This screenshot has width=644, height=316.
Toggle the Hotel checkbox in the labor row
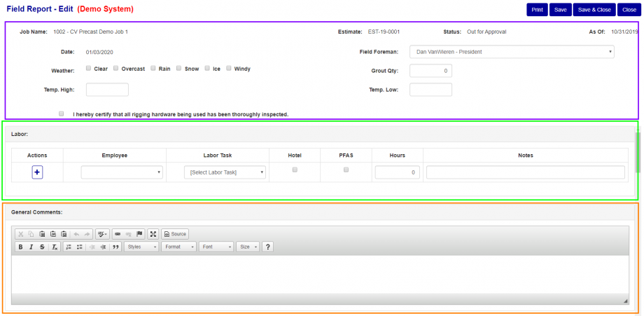coord(295,170)
